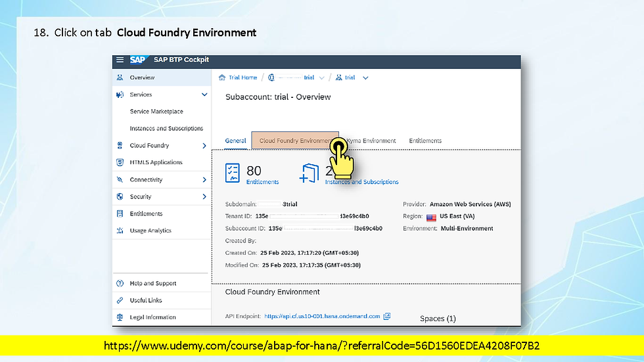644x362 pixels.
Task: Click the Subaccount ID value
Action: 325,229
